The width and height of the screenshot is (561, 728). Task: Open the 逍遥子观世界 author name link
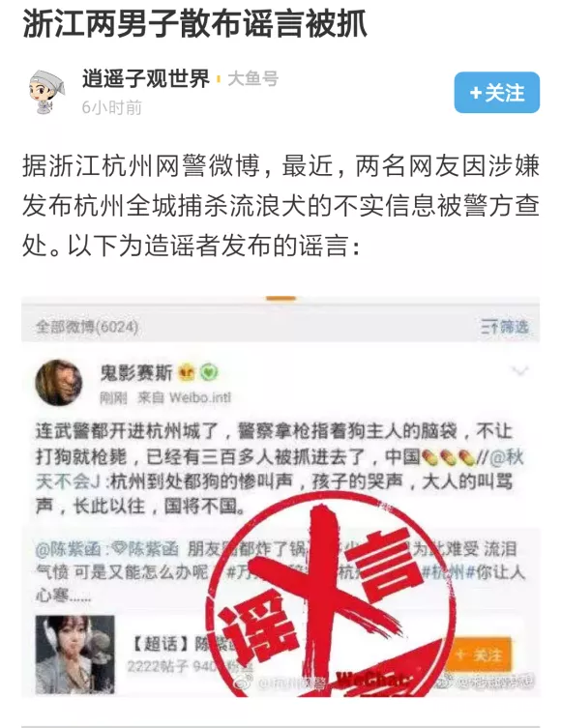point(146,78)
